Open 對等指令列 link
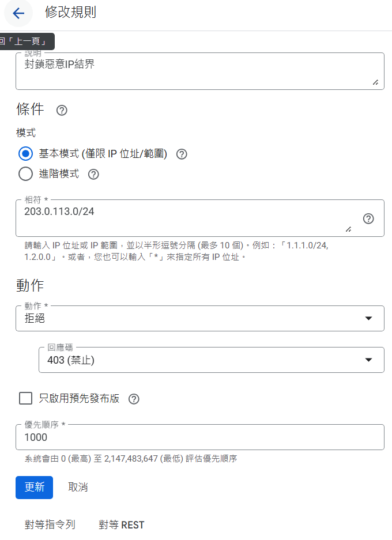Viewport: 392px width, 540px height. (50, 525)
